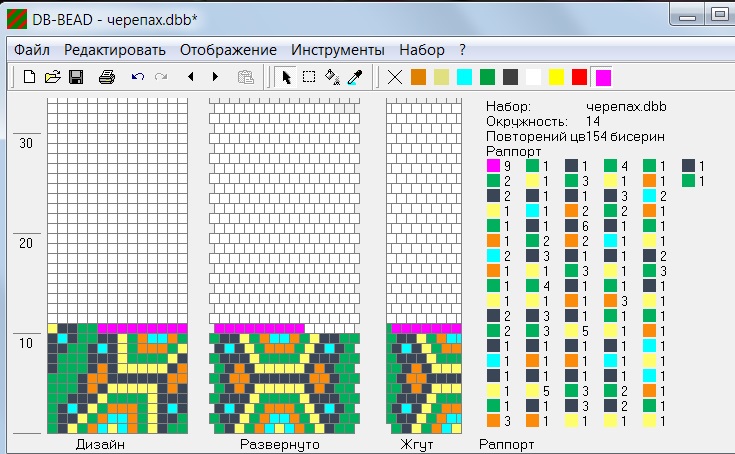Screen dimensions: 735x454
Task: Open the Редактировать menu
Action: (x=115, y=49)
